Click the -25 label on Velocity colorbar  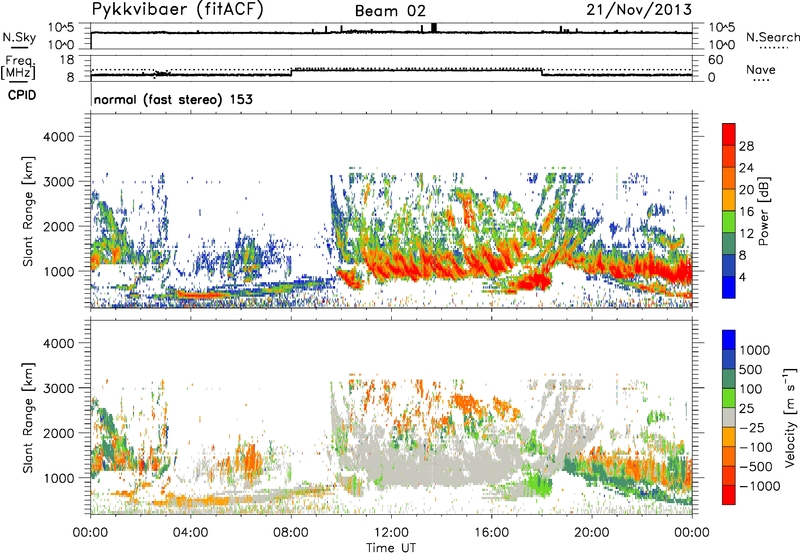tap(752, 427)
